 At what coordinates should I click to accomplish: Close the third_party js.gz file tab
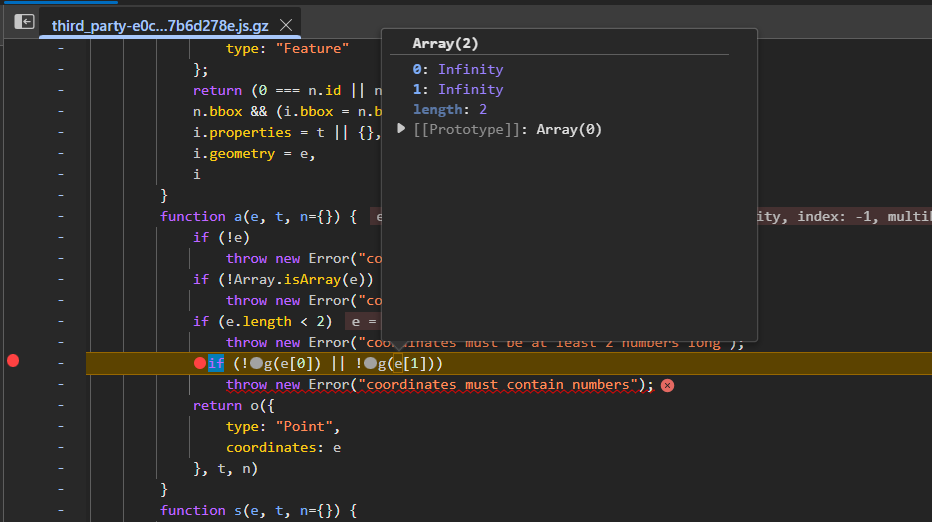[x=286, y=25]
